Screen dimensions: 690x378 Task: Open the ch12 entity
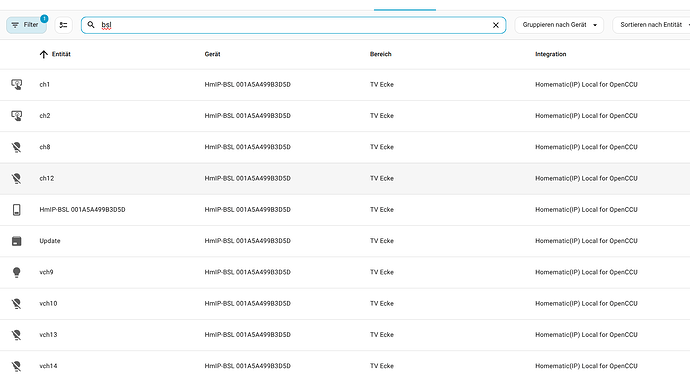pyautogui.click(x=47, y=178)
